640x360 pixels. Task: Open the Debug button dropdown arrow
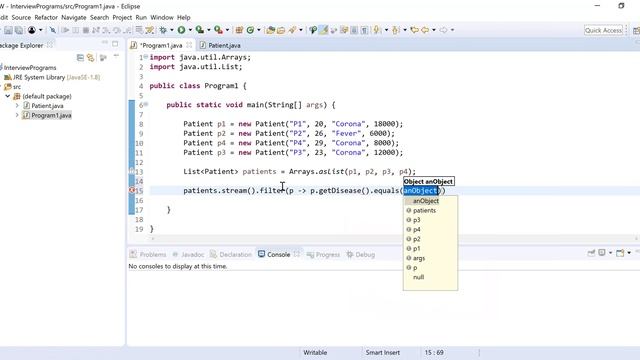pos(171,30)
